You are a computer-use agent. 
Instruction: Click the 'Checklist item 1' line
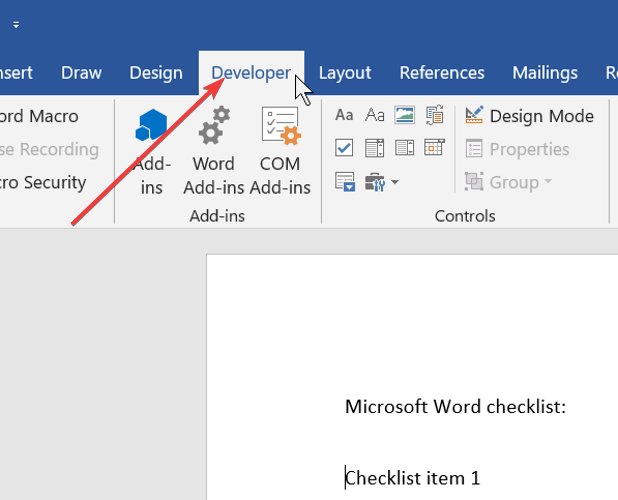coord(413,478)
